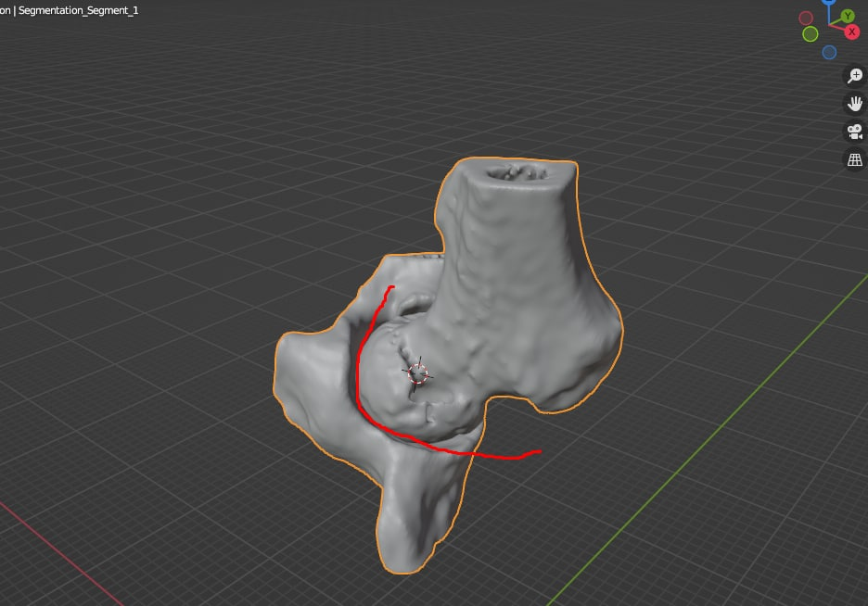Switch perspective/orthographic with the grid icon

click(855, 159)
